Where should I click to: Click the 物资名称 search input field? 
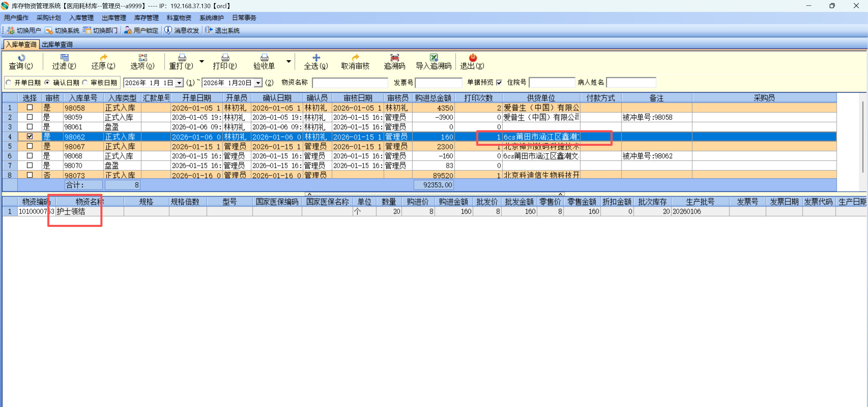coord(350,83)
